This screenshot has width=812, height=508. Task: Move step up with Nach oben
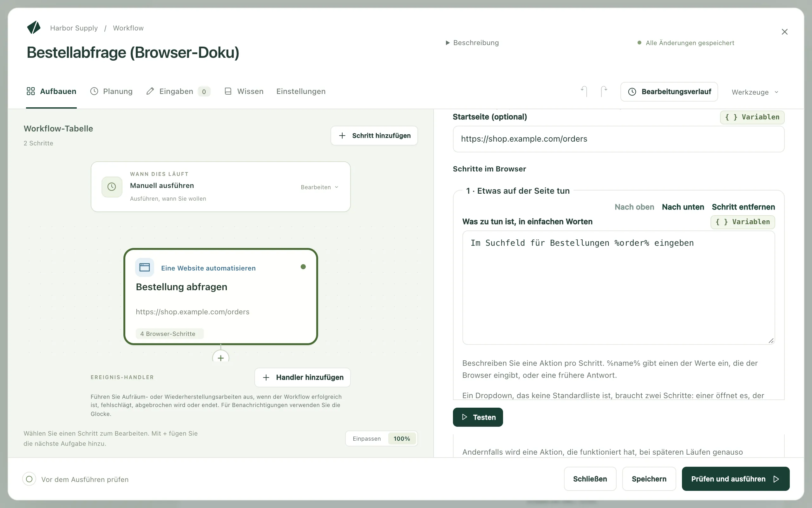click(x=634, y=207)
